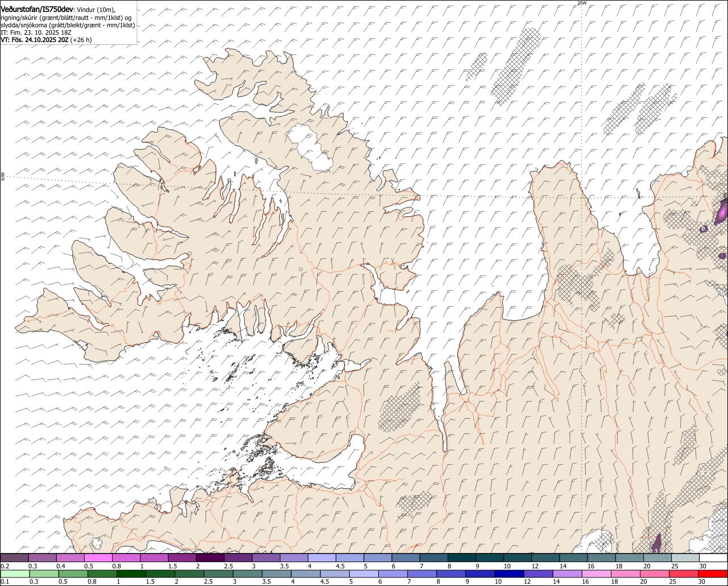Select the upper legend swatch labeled 12
The height and width of the screenshot is (586, 728).
[x=545, y=558]
